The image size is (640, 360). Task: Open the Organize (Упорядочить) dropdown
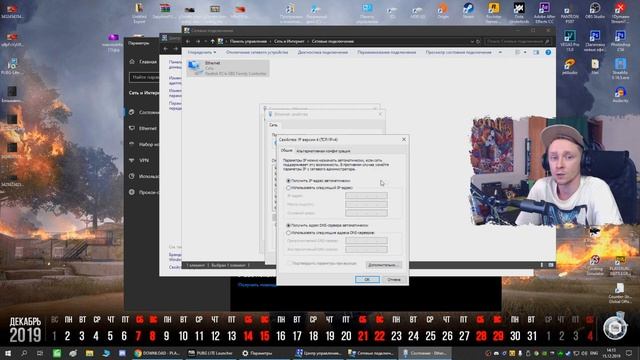coord(202,52)
